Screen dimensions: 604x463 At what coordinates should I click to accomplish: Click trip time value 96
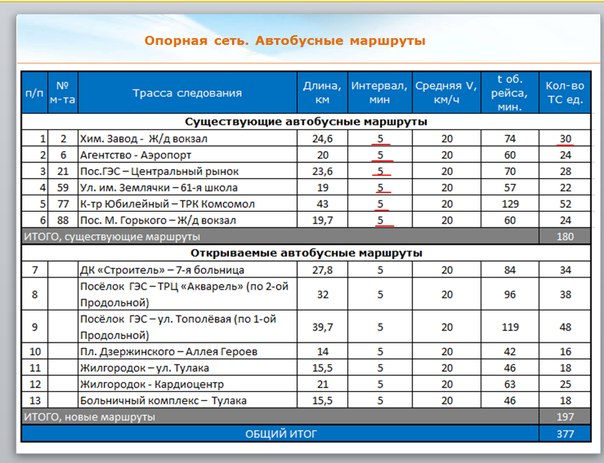[x=510, y=294]
